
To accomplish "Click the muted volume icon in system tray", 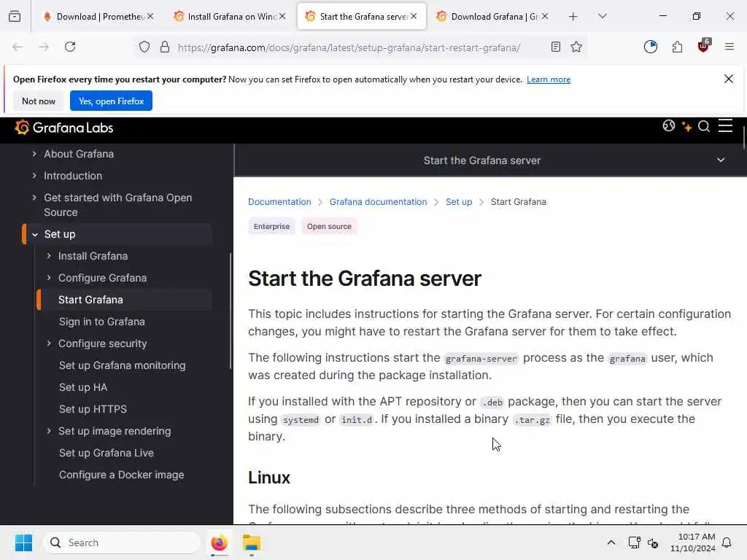I will point(653,542).
